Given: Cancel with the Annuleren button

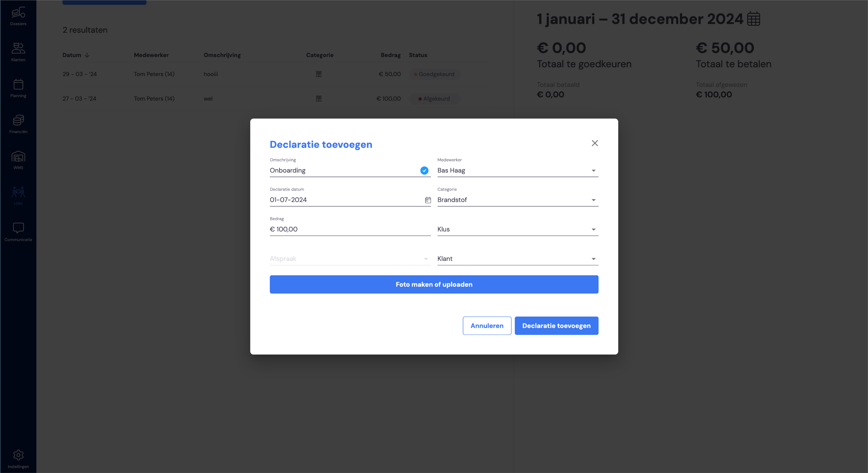Looking at the screenshot, I should (487, 326).
